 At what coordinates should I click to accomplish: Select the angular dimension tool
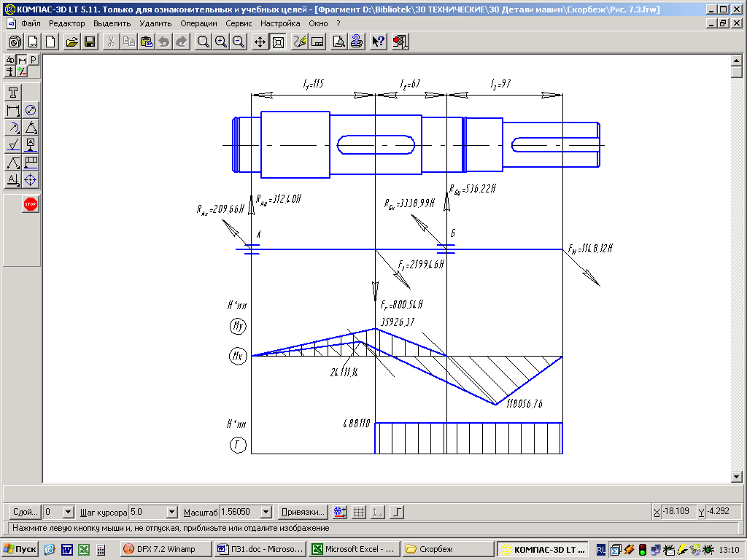tap(31, 128)
